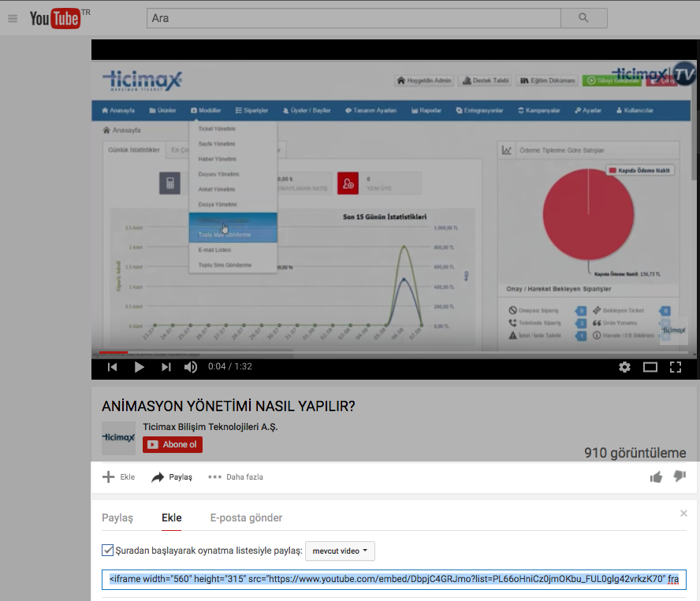
Task: Click Raporlar menu in the video
Action: click(x=426, y=110)
